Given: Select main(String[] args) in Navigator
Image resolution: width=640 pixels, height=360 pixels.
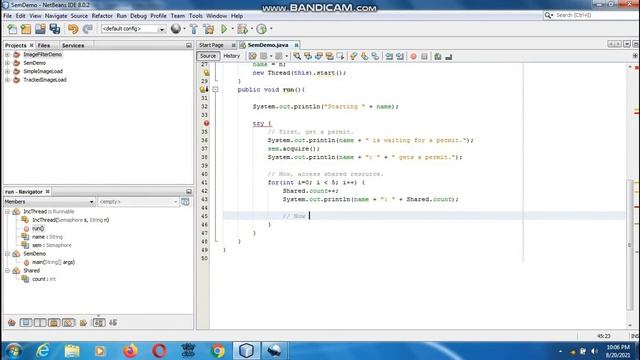Looking at the screenshot, I should (x=53, y=262).
